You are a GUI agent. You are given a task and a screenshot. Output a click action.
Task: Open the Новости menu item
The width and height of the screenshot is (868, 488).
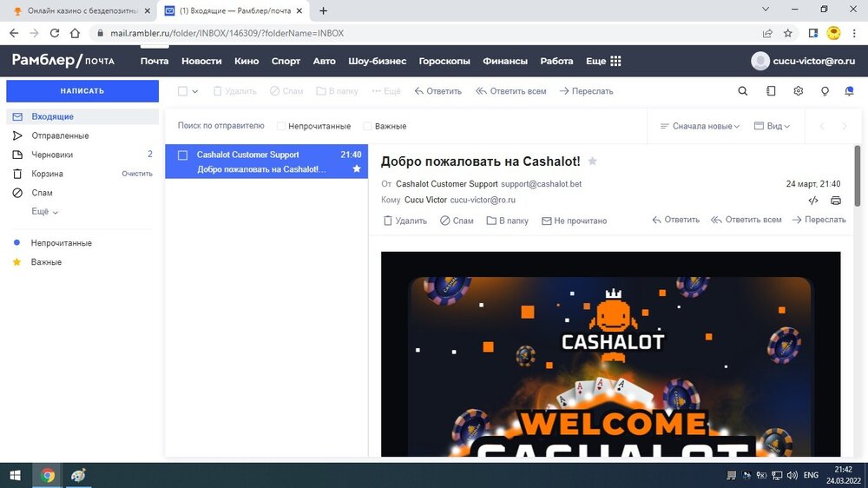click(201, 61)
